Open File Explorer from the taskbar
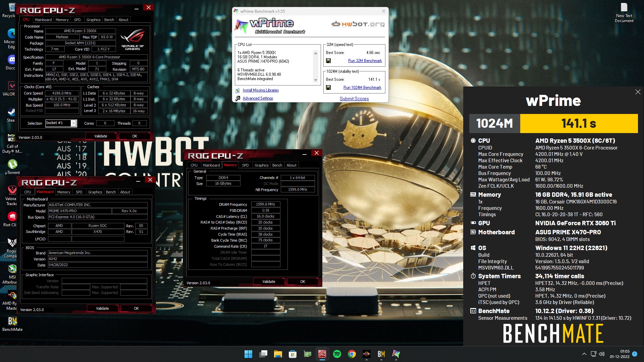644x362 pixels. click(x=278, y=354)
